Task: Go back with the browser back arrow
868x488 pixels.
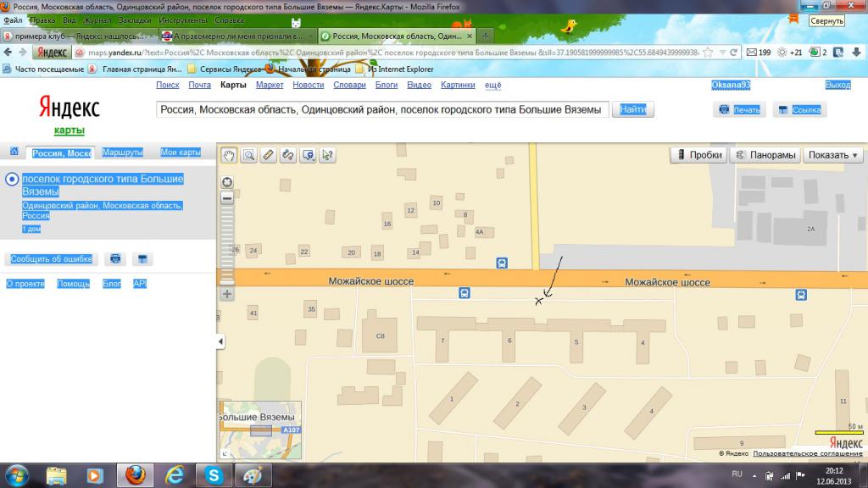Action: 8,52
